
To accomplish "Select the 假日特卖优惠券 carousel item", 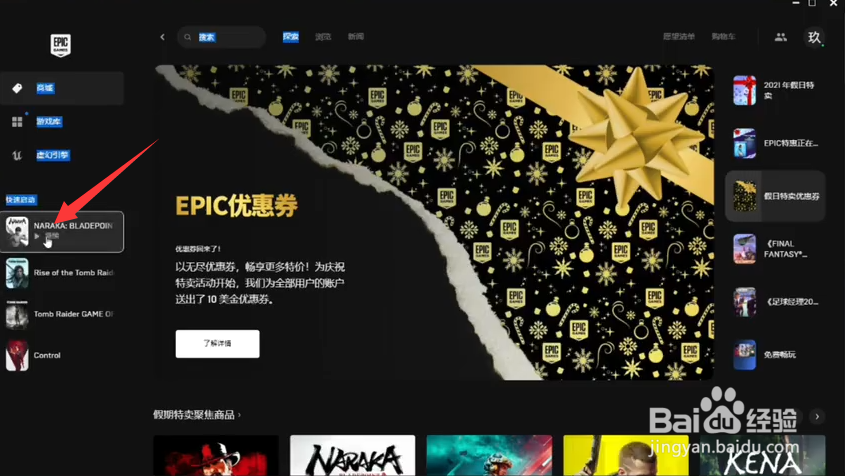I will pos(775,196).
